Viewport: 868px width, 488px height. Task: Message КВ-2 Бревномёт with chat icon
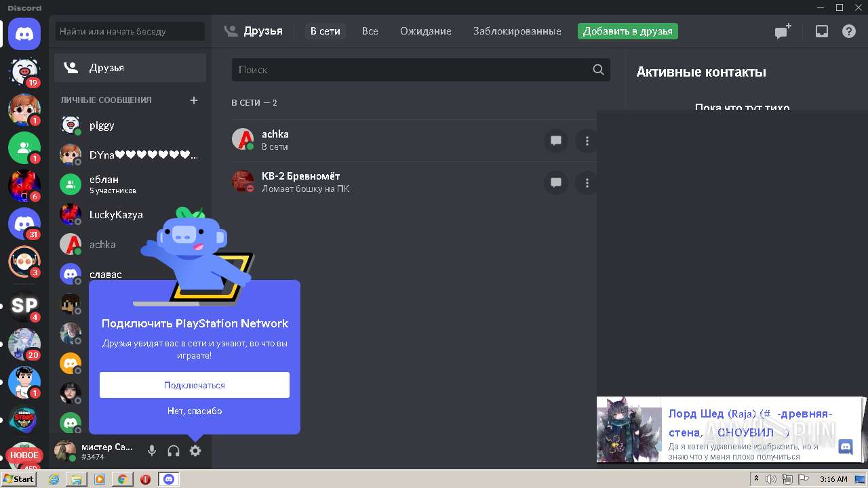(556, 182)
